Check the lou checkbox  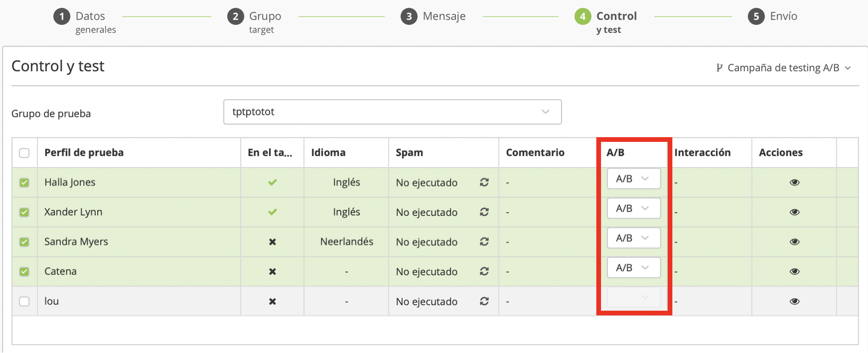click(x=24, y=301)
